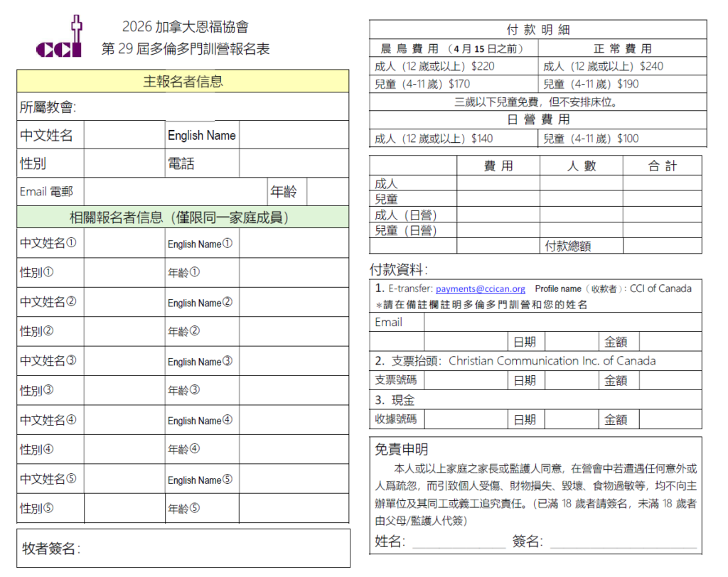The height and width of the screenshot is (577, 728).
Task: Select the 收據號碼 receipt number field
Action: 466,419
